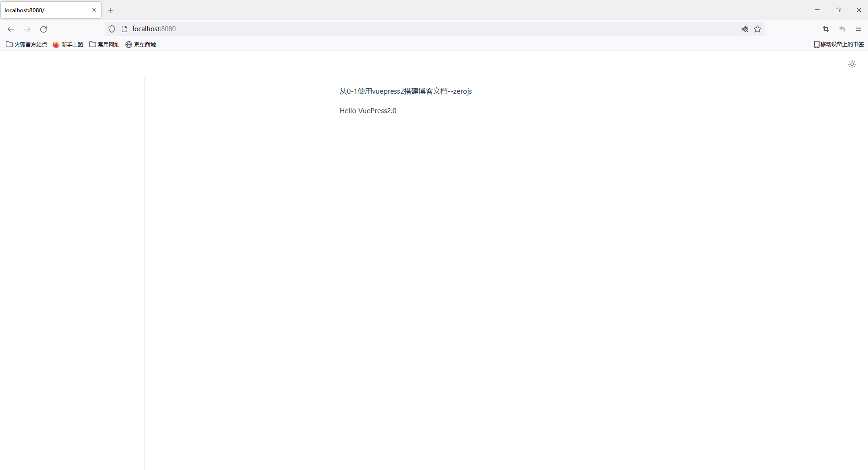
Task: Open the 京东商城 bookmark
Action: [141, 44]
